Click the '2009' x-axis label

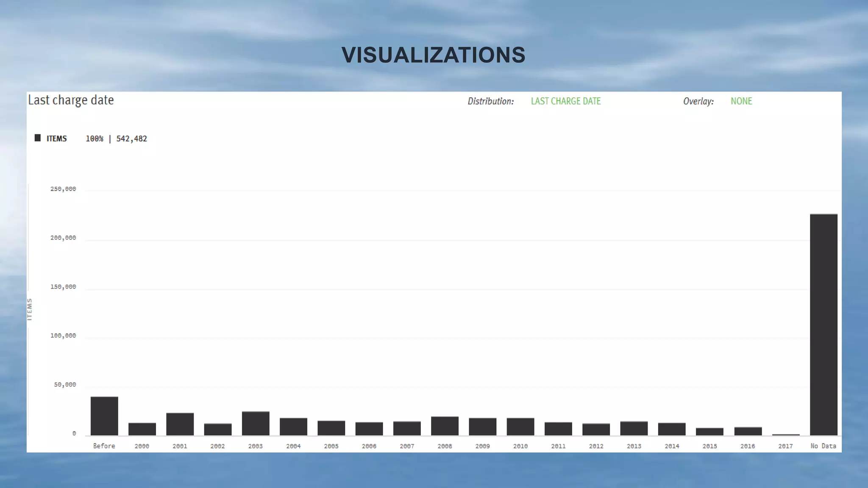point(483,446)
